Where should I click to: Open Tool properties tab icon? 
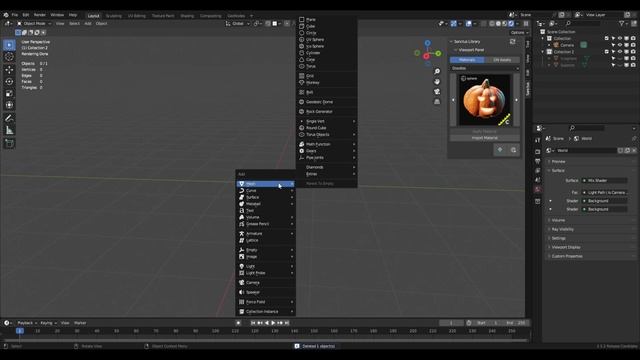pos(538,140)
